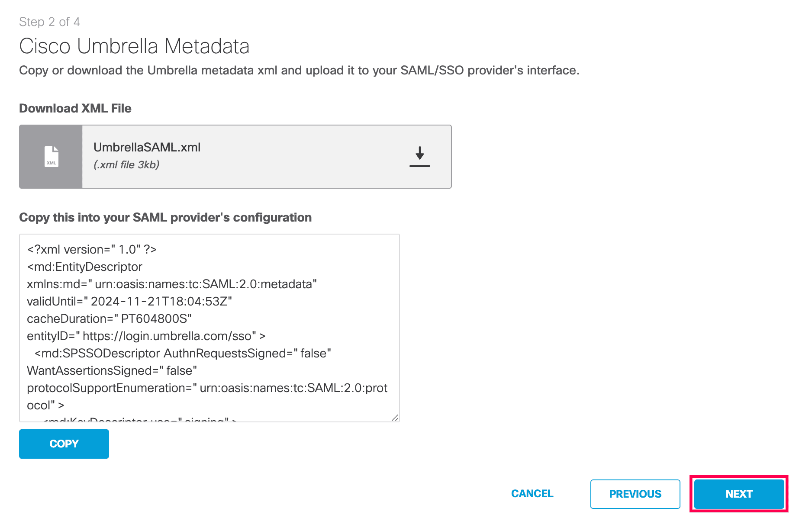Click the '(.xml file 3kb)' size text
The height and width of the screenshot is (521, 812).
click(126, 165)
